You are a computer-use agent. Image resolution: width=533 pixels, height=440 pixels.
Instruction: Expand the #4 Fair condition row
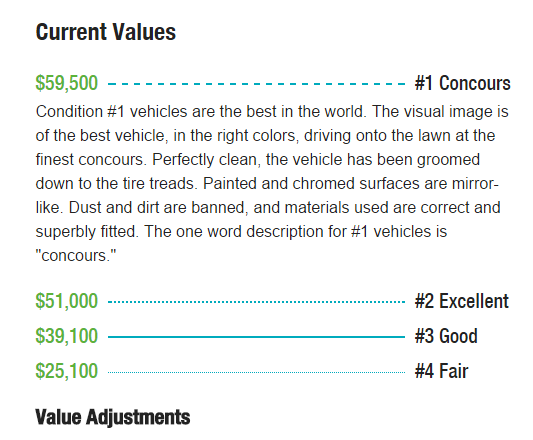pos(252,371)
